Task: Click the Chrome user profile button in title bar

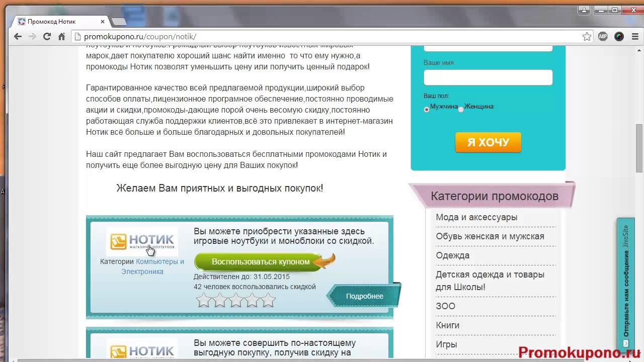Action: pyautogui.click(x=584, y=10)
